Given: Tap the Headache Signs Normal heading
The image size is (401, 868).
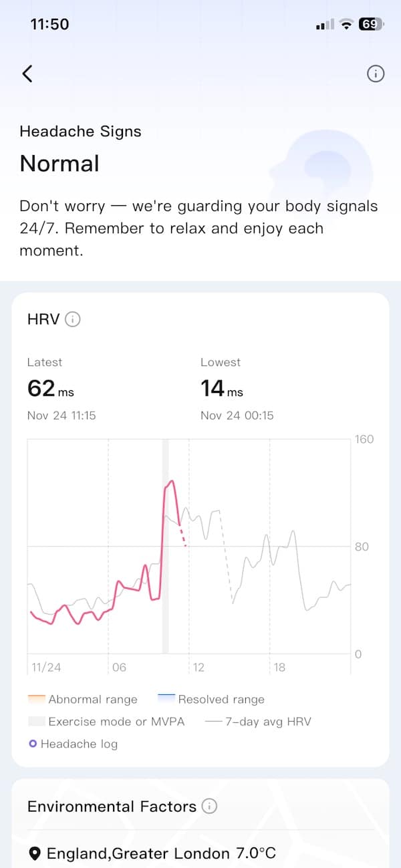Looking at the screenshot, I should [59, 163].
